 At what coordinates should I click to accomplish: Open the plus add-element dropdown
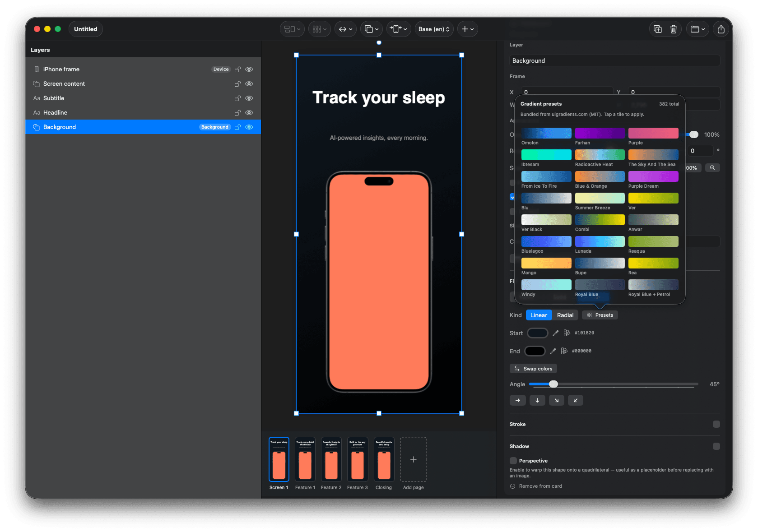468,29
